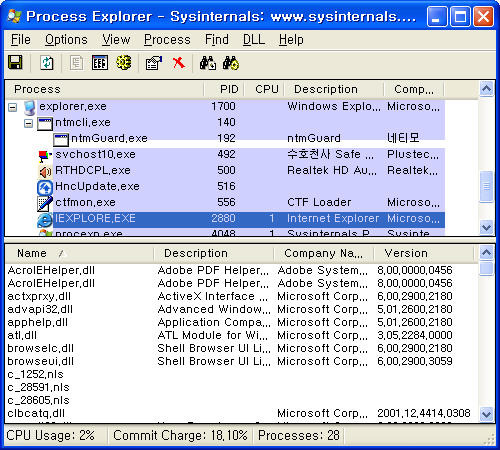Open the DLL menu

pyautogui.click(x=254, y=40)
